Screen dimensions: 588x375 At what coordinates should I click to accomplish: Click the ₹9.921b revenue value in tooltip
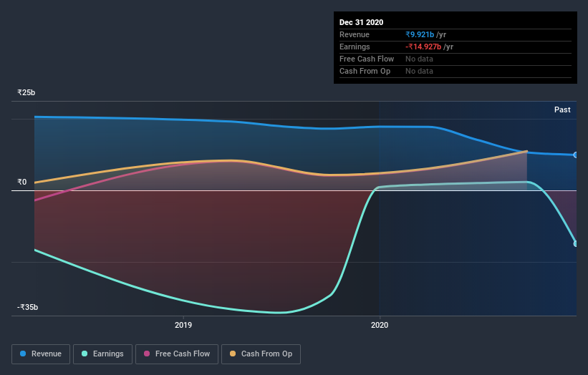[x=420, y=34]
